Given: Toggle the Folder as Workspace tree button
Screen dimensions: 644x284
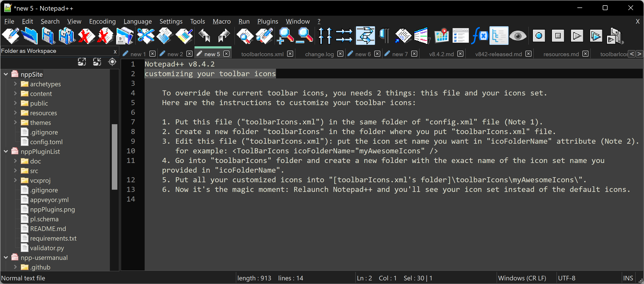Looking at the screenshot, I should click(x=498, y=36).
